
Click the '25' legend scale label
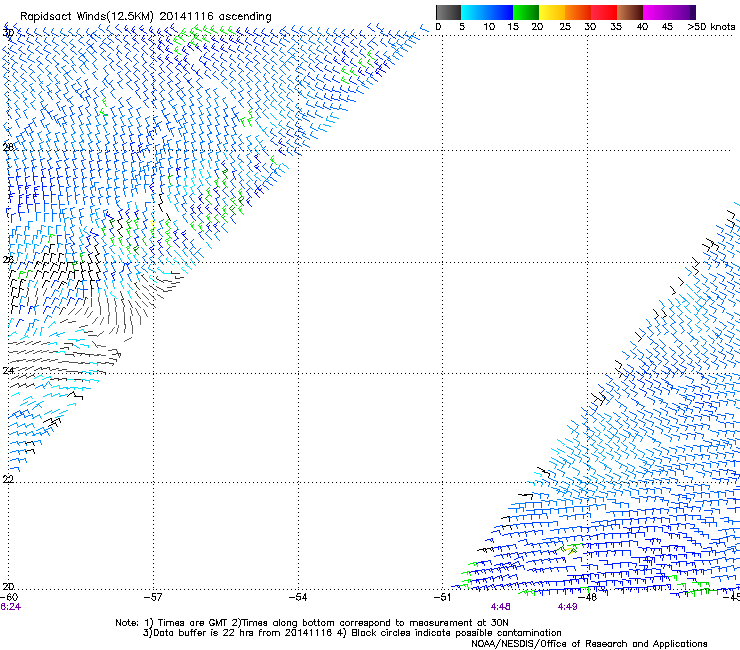pyautogui.click(x=565, y=27)
